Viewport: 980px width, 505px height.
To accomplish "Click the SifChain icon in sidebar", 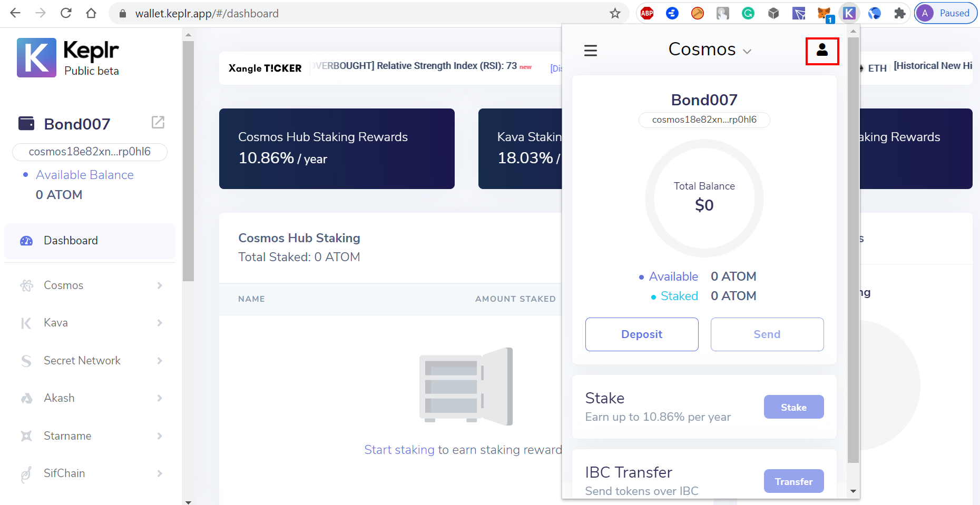I will pos(26,474).
